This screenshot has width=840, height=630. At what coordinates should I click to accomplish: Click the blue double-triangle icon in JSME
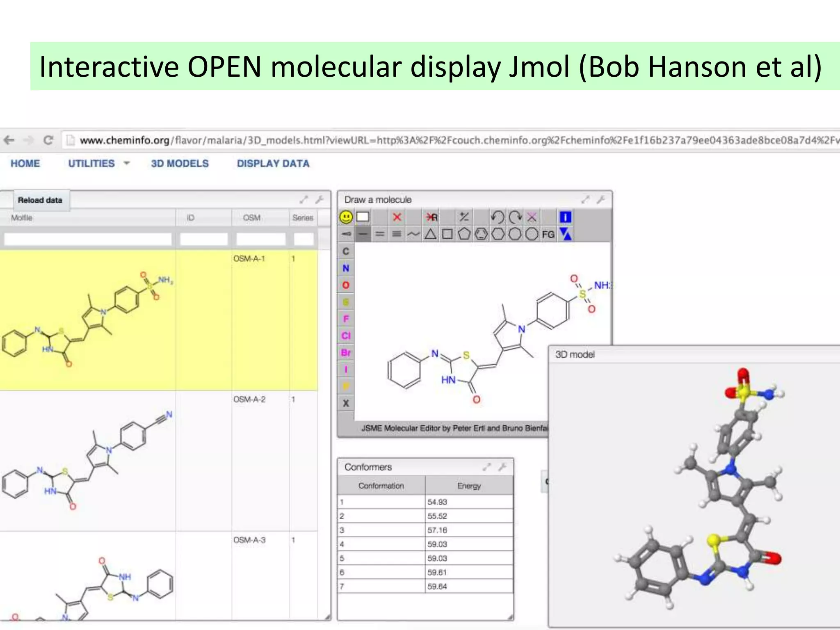pos(565,234)
